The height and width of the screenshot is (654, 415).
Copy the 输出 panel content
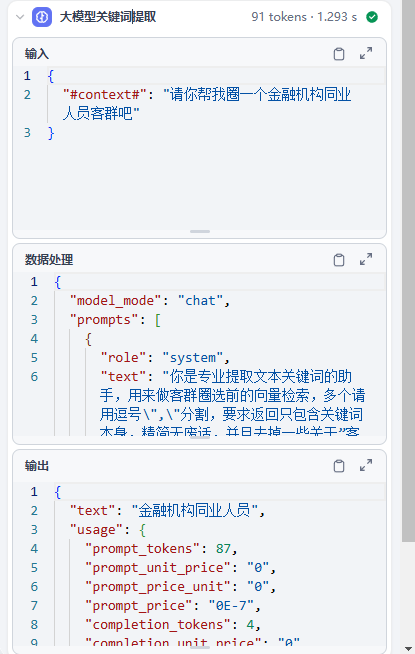[x=339, y=466]
